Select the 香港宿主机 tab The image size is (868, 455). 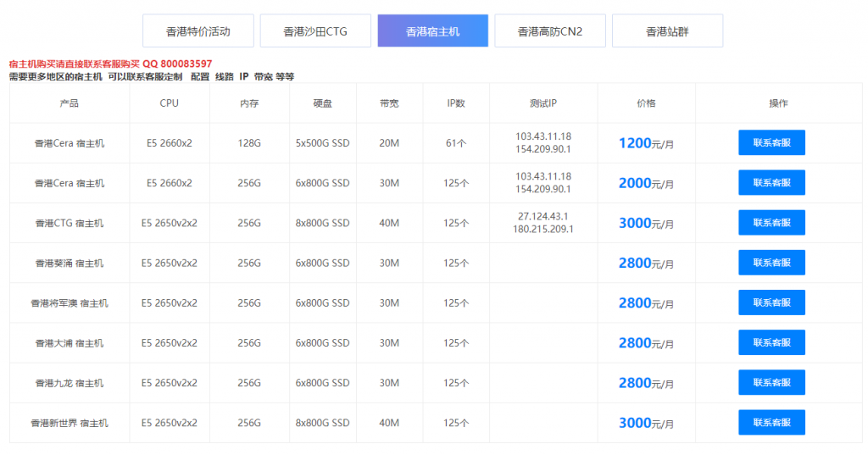(x=432, y=31)
